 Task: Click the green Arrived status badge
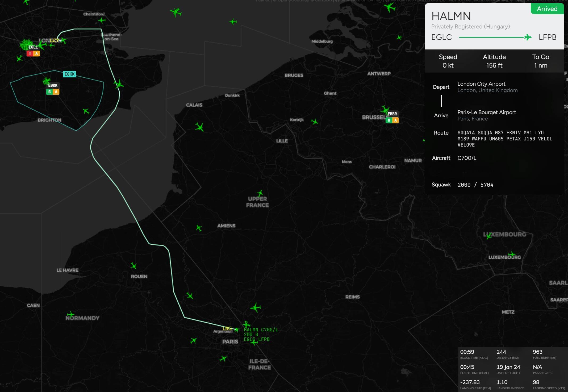[x=547, y=9]
